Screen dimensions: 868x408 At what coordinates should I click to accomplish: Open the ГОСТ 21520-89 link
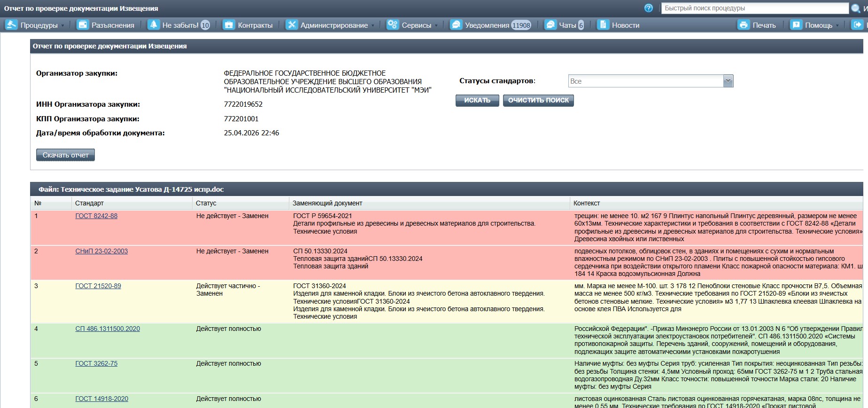[98, 286]
